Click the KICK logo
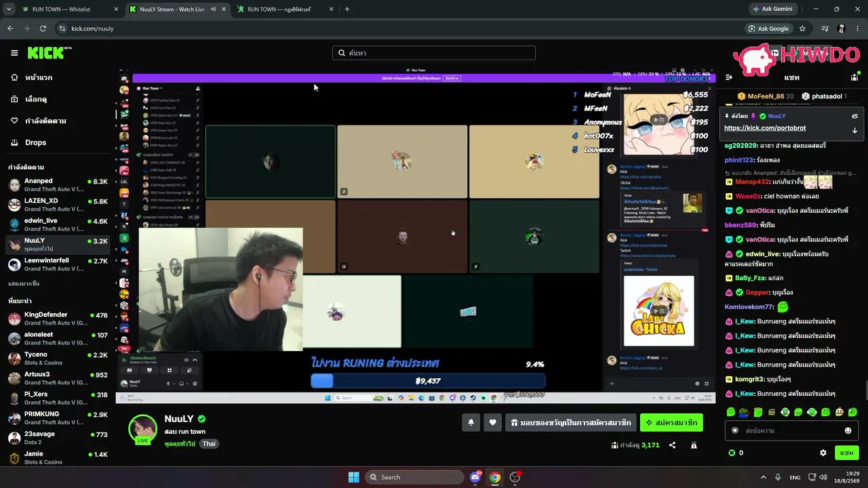This screenshot has height=488, width=868. (50, 53)
